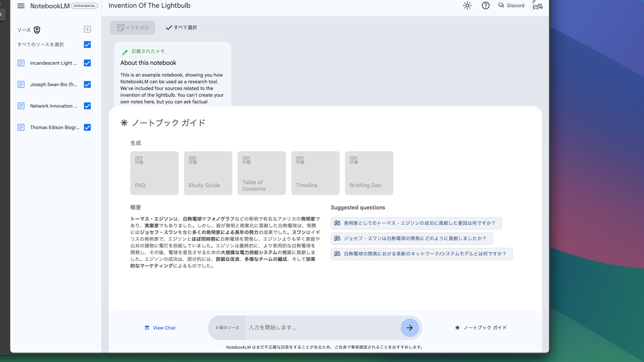The image size is (644, 362).
Task: Click the Briefing Doc card's document-plus icon
Action: pyautogui.click(x=354, y=160)
